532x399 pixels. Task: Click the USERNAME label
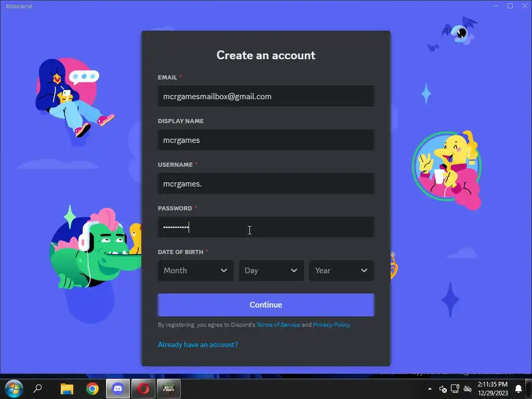pyautogui.click(x=175, y=165)
